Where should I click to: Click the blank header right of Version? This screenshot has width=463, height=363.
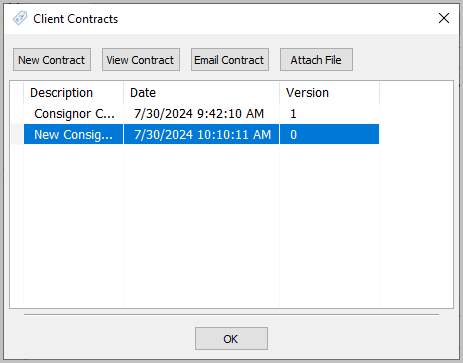(416, 93)
